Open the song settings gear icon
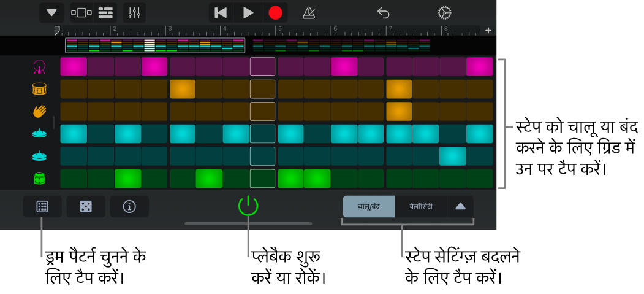Viewport: 644px width, 294px height. (444, 13)
